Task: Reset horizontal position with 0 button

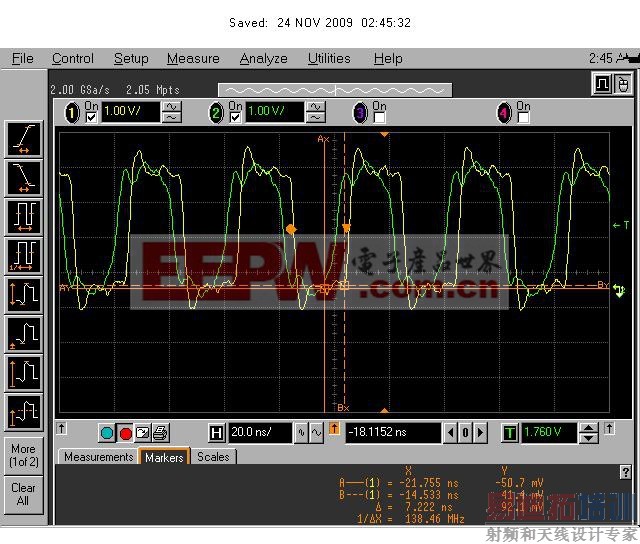Action: pyautogui.click(x=465, y=433)
